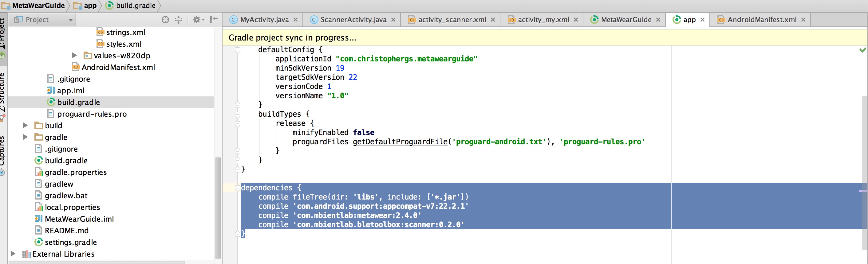
Task: Click the applicationId string value
Action: point(406,59)
